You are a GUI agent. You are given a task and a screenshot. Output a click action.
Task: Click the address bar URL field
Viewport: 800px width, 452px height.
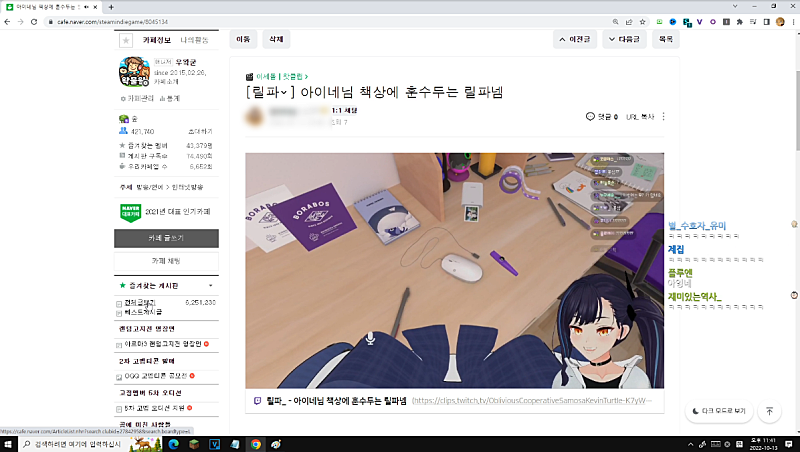click(x=327, y=22)
